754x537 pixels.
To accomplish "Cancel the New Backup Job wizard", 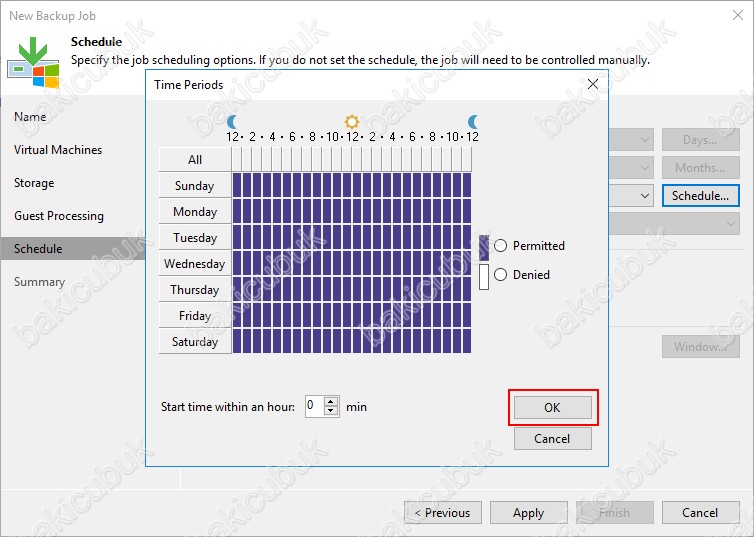I will click(701, 512).
